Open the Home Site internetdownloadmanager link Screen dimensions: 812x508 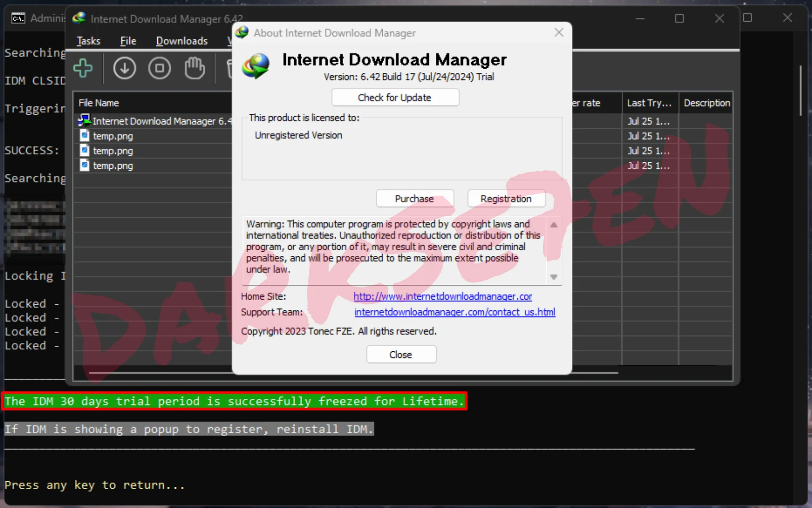pos(443,296)
